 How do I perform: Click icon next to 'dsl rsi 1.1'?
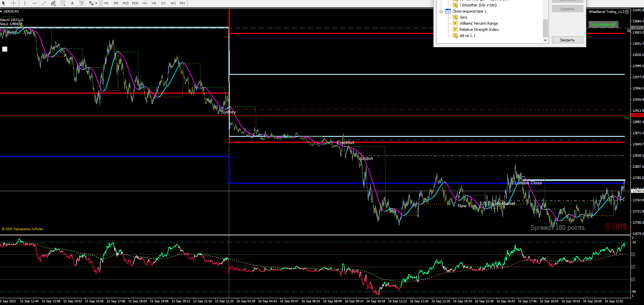point(456,36)
